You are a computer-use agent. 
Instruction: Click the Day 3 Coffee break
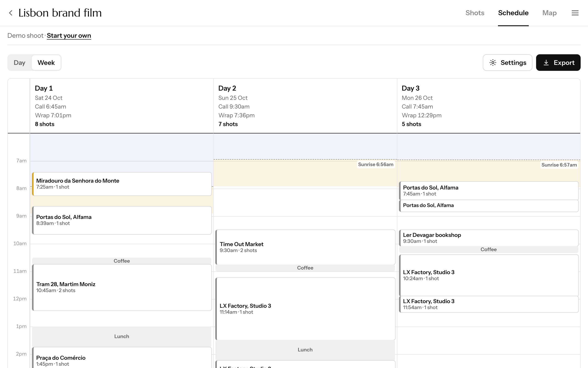489,250
